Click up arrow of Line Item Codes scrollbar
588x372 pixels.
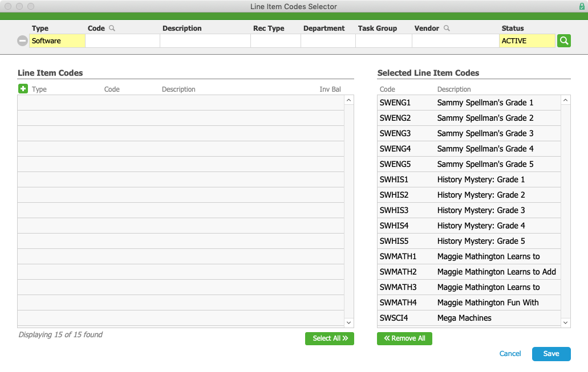tap(348, 100)
